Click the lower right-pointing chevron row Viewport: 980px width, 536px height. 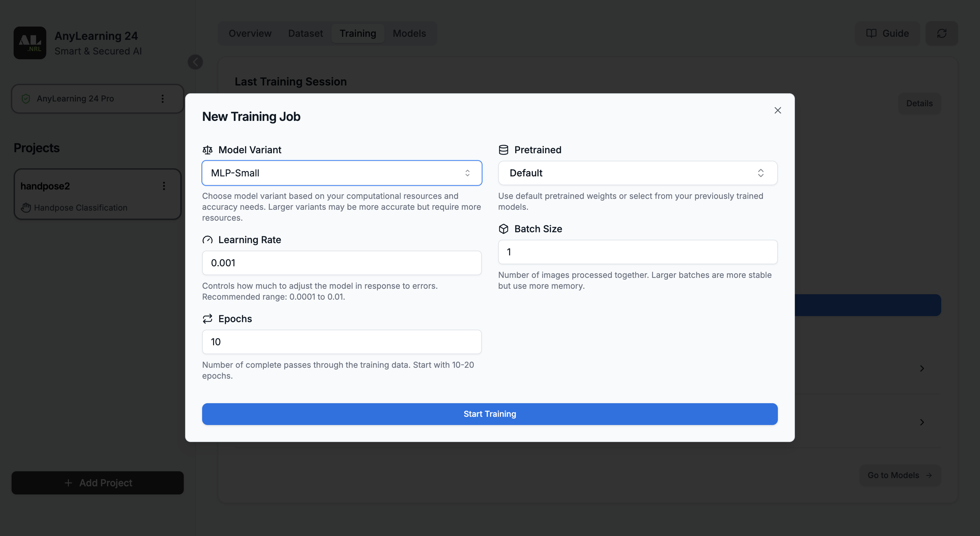tap(922, 422)
